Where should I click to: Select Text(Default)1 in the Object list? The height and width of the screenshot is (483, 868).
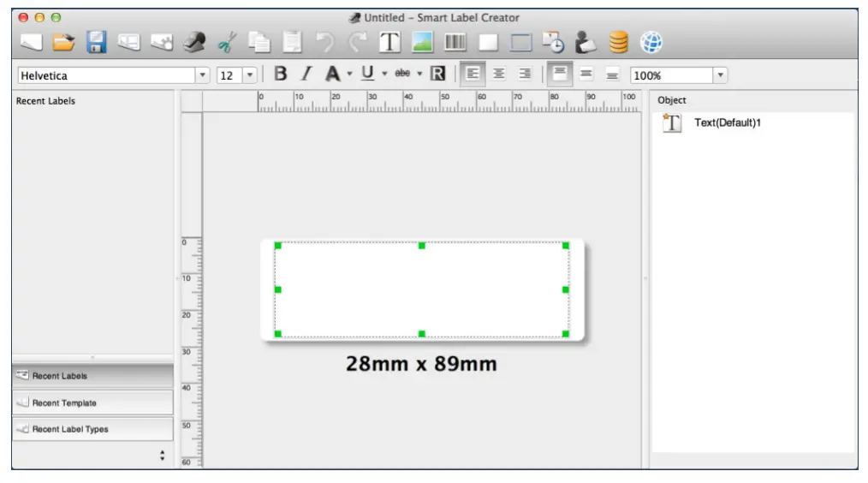pos(727,122)
